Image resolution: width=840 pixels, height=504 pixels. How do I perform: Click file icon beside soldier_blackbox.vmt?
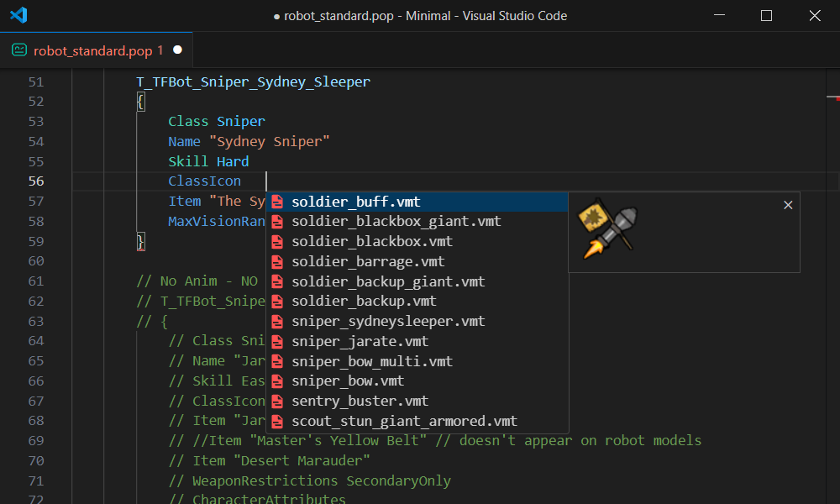[x=277, y=242]
